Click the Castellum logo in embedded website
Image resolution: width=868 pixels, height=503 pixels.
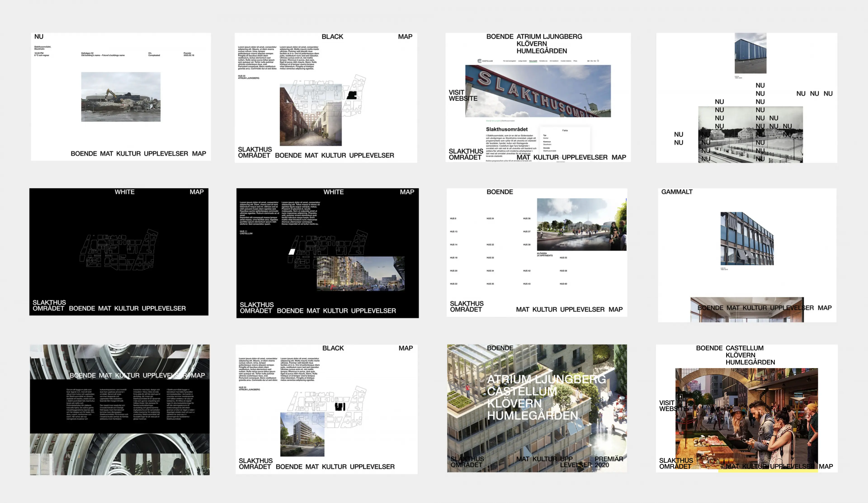click(x=485, y=61)
